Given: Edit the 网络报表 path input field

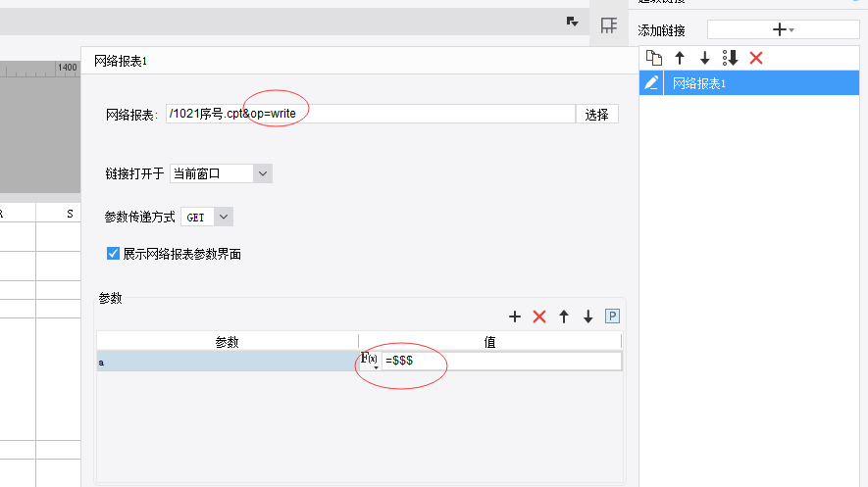Looking at the screenshot, I should [x=371, y=114].
